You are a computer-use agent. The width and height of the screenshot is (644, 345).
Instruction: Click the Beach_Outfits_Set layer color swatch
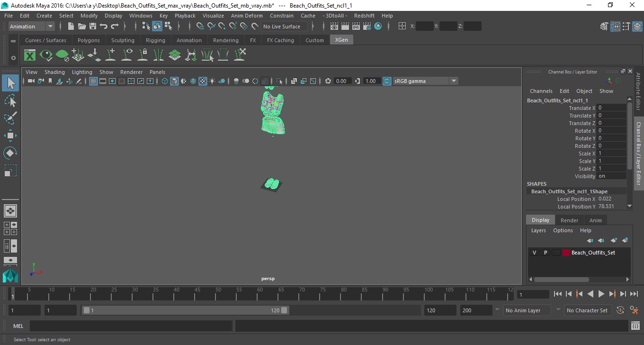point(566,253)
